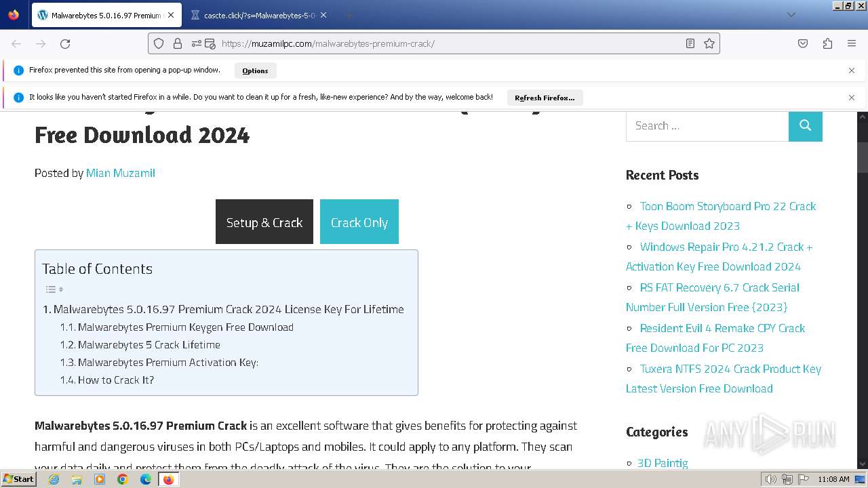This screenshot has height=488, width=868.
Task: Open the media player taskbar icon
Action: pyautogui.click(x=100, y=479)
